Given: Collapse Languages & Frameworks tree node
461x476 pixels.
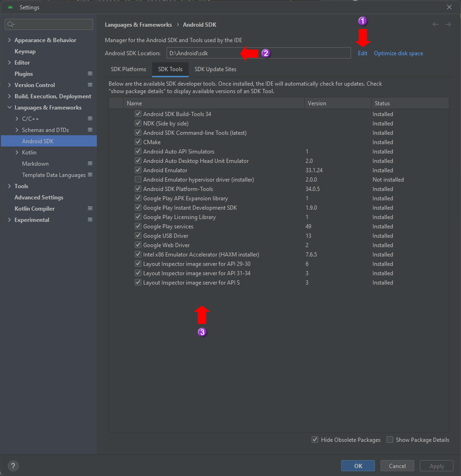Looking at the screenshot, I should tap(9, 108).
